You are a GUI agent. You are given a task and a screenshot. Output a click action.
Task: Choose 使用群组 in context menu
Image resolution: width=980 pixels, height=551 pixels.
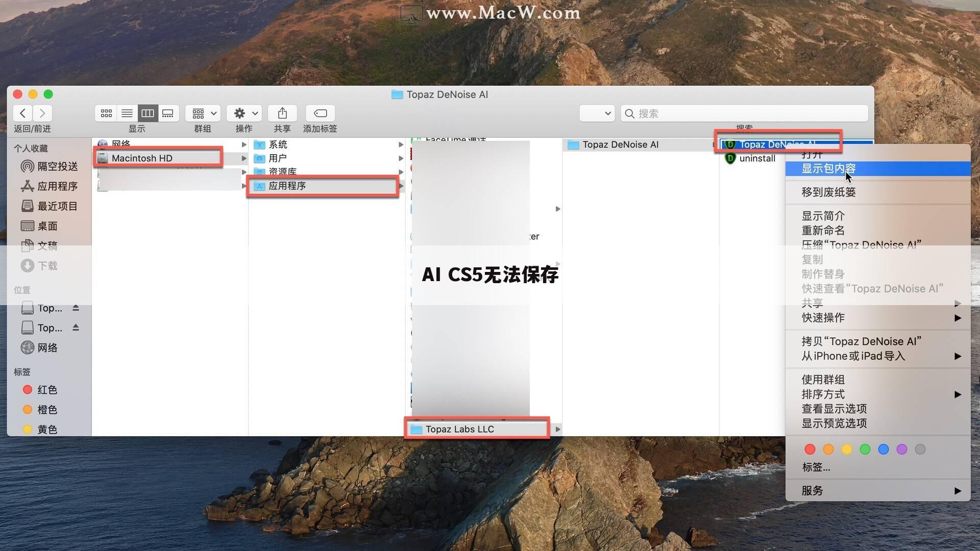[x=878, y=380]
